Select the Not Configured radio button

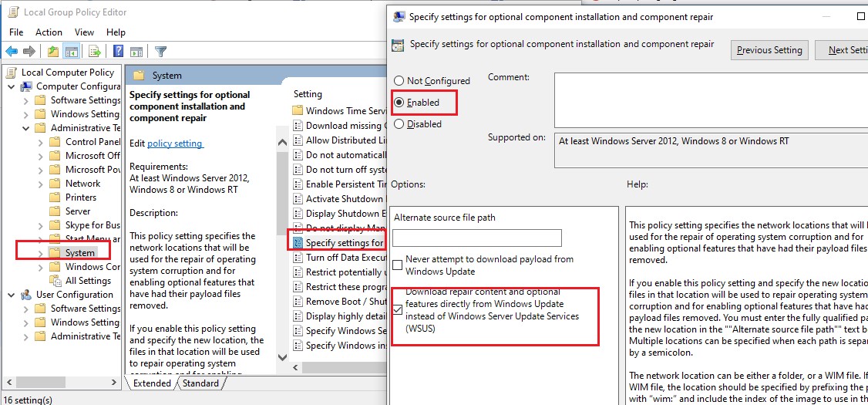click(399, 81)
